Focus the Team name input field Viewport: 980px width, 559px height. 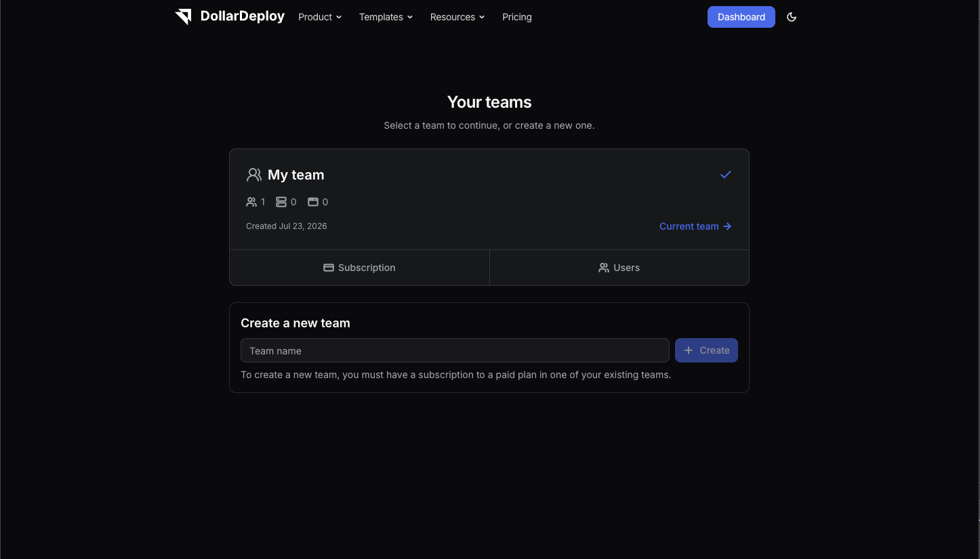point(455,350)
